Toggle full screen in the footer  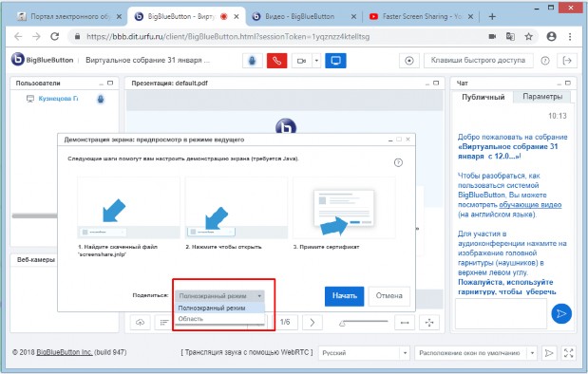(x=569, y=353)
